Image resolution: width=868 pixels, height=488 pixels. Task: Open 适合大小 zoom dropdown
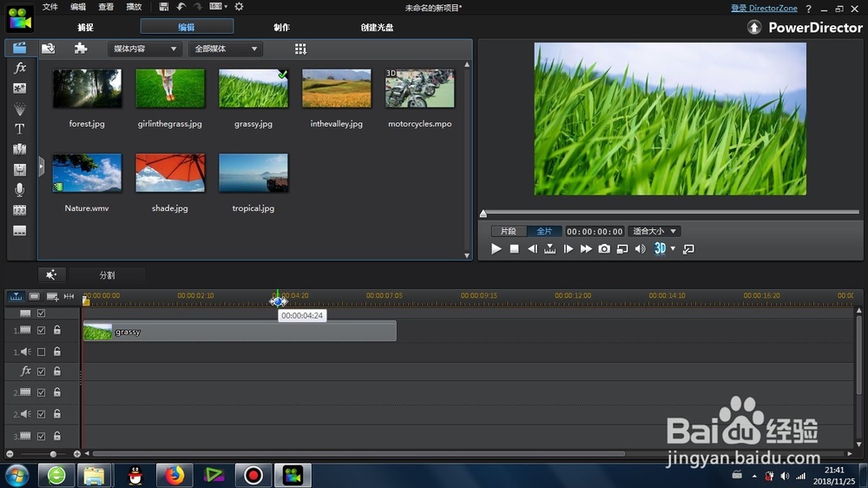pos(654,231)
